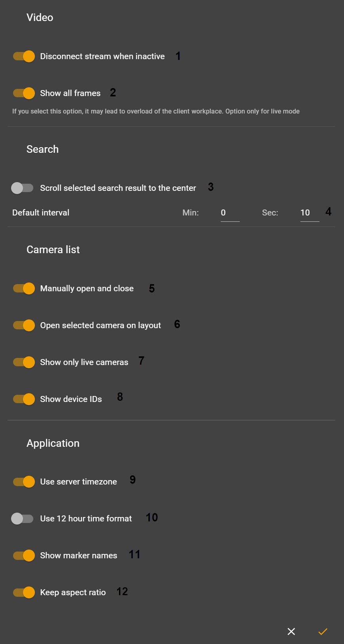Click the Show device IDs label

[71, 399]
